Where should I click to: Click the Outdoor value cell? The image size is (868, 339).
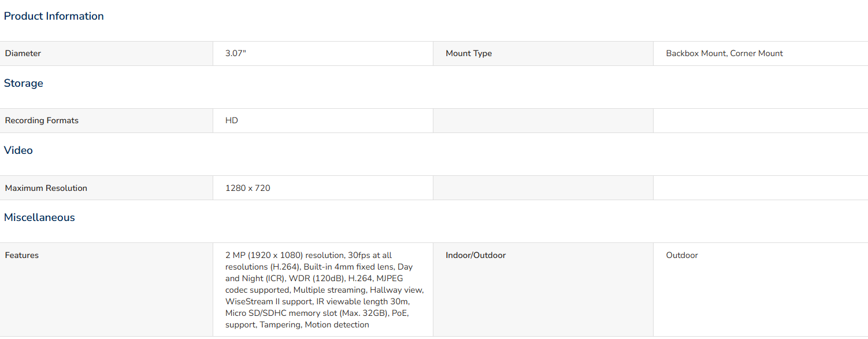point(761,289)
